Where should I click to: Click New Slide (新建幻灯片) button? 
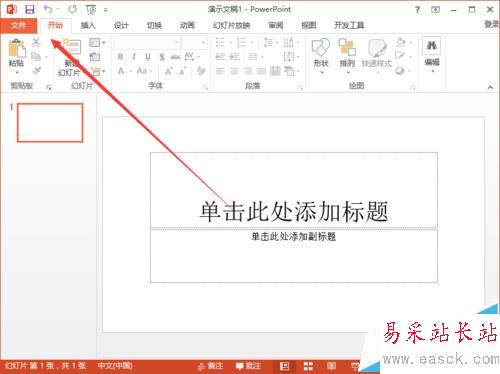[x=70, y=57]
